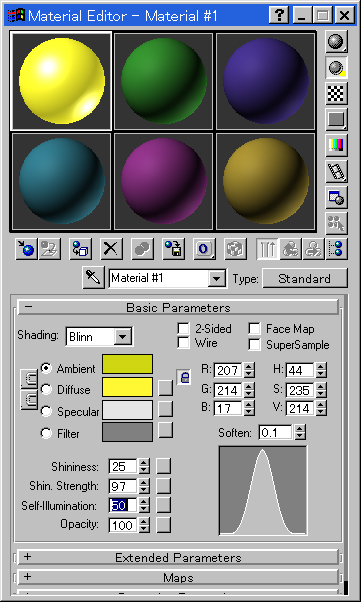This screenshot has width=361, height=602.
Task: Expand the Maps rollout
Action: point(178,577)
